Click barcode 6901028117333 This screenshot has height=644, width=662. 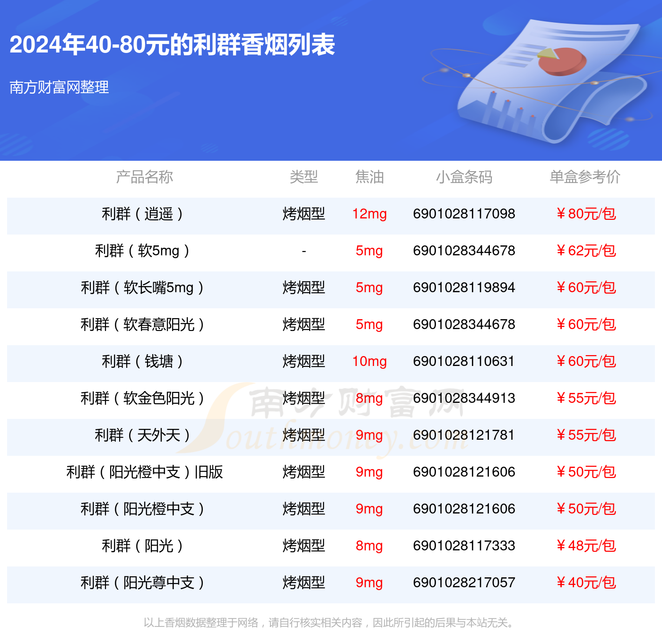coord(464,546)
